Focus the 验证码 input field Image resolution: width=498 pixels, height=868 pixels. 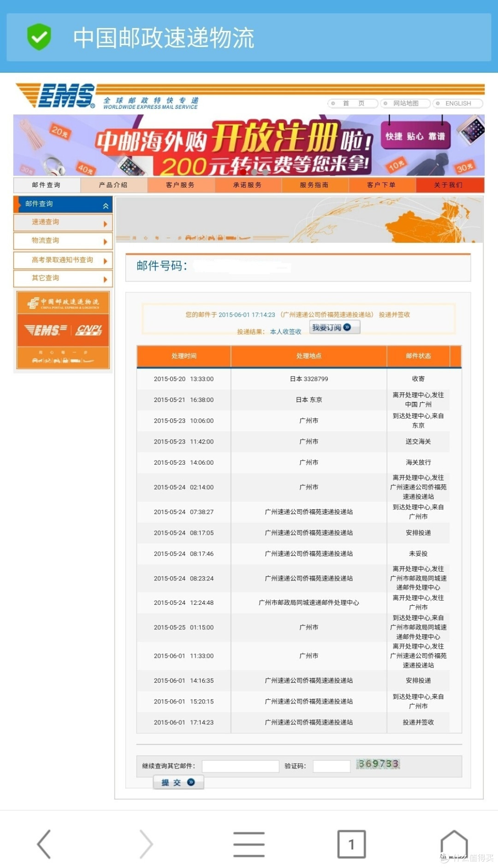click(332, 766)
